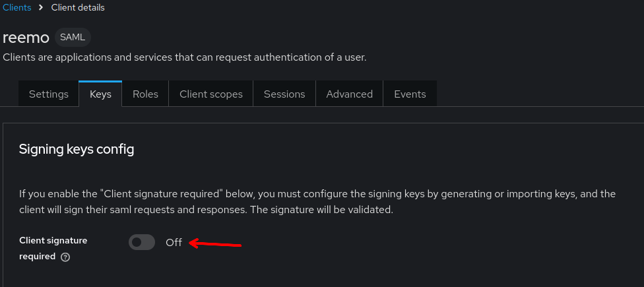Click the "Clients are applications" subtitle text
The image size is (644, 287).
point(185,57)
